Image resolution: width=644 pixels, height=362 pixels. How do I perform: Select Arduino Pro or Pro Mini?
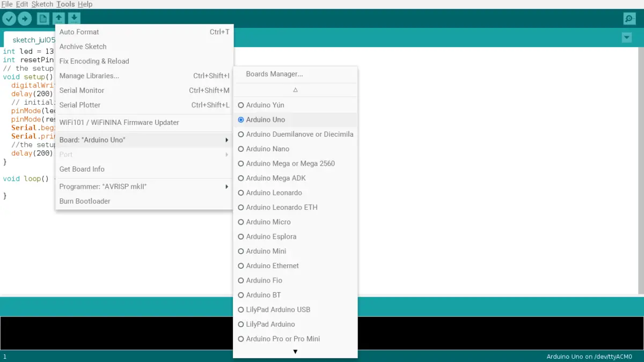click(x=295, y=339)
